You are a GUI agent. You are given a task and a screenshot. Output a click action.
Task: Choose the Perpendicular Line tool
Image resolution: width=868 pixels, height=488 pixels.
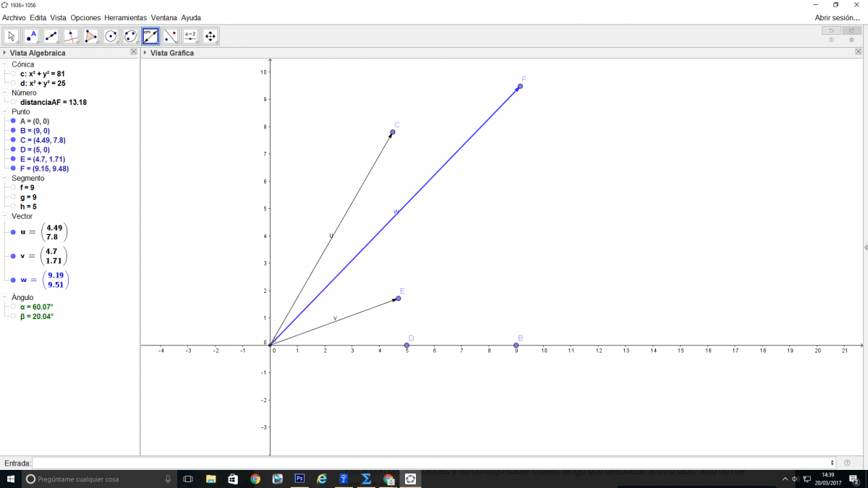pos(72,35)
